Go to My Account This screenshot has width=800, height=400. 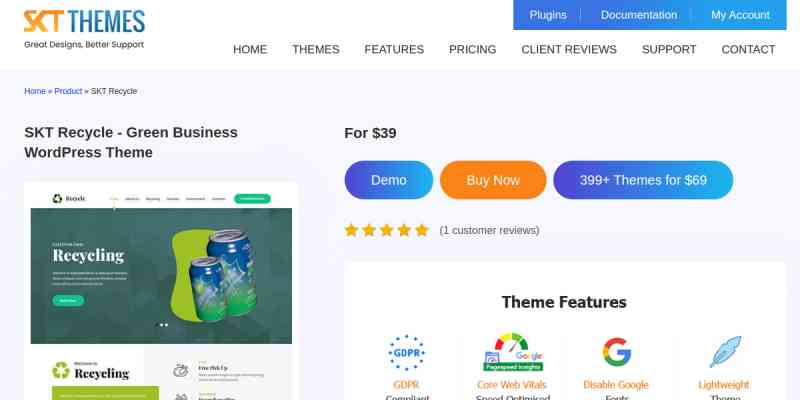pyautogui.click(x=740, y=15)
